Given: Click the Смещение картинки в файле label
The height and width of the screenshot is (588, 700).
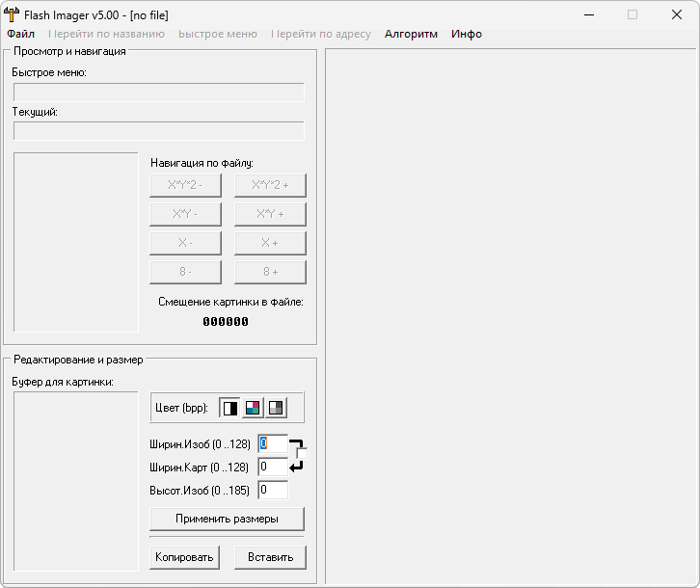Looking at the screenshot, I should 230,302.
